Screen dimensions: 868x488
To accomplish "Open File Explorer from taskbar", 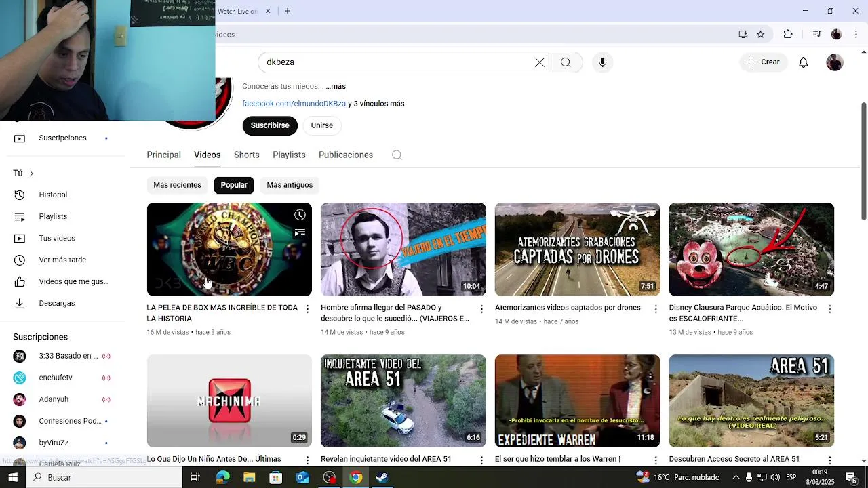I will (249, 478).
